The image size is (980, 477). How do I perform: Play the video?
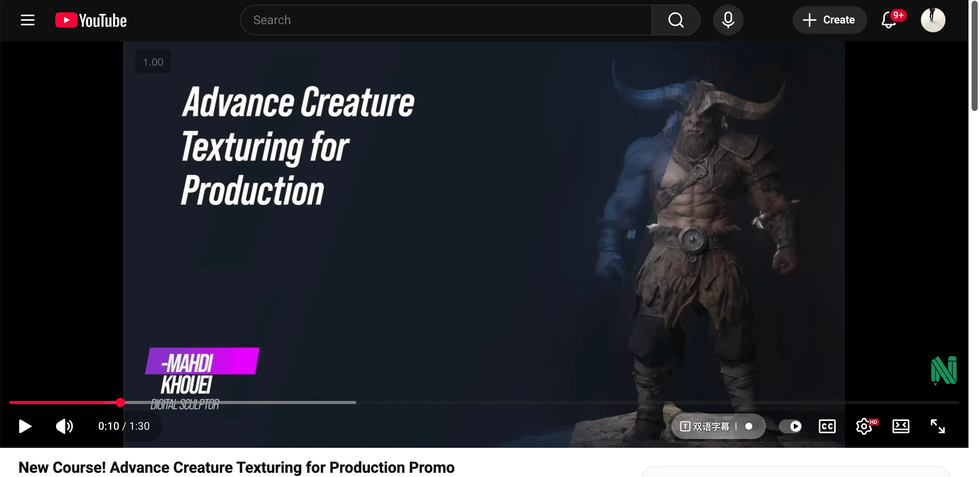coord(25,426)
